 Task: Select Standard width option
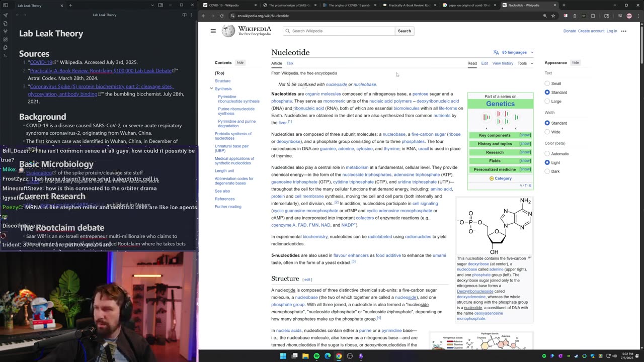coord(547,123)
